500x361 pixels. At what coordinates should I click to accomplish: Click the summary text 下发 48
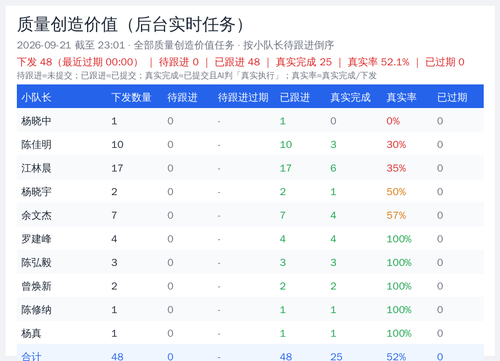click(35, 62)
